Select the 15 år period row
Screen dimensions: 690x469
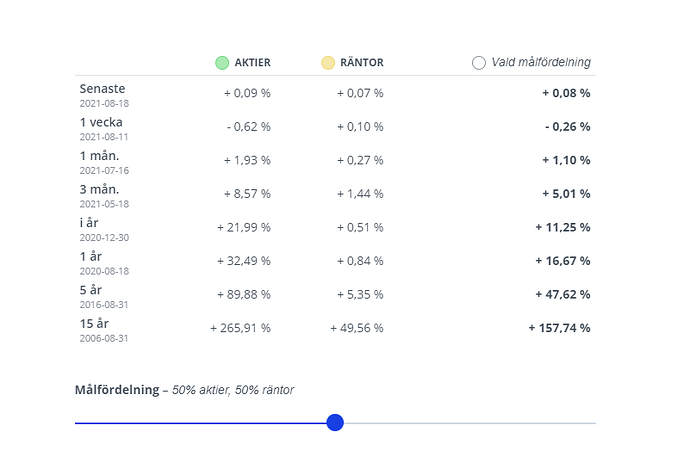335,330
